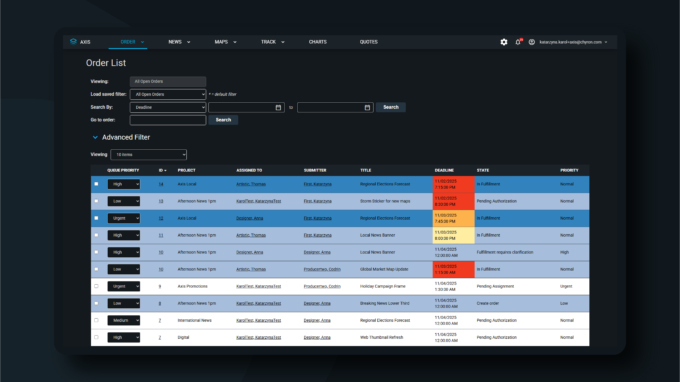Go to the CHARTS tab
The image size is (680, 382).
point(317,42)
